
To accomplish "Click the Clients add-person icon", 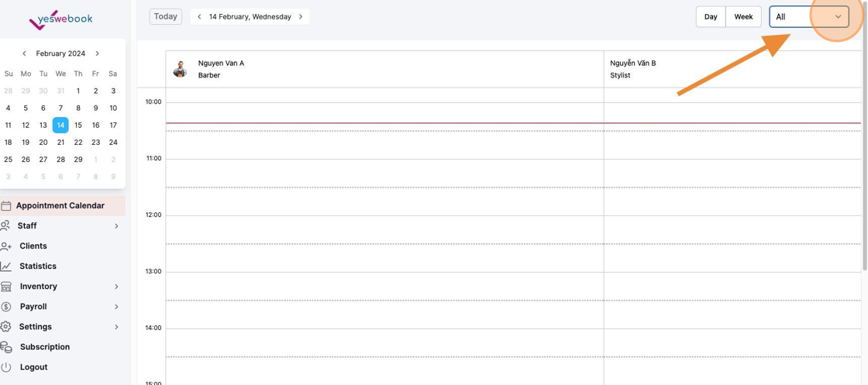I will (x=5, y=246).
